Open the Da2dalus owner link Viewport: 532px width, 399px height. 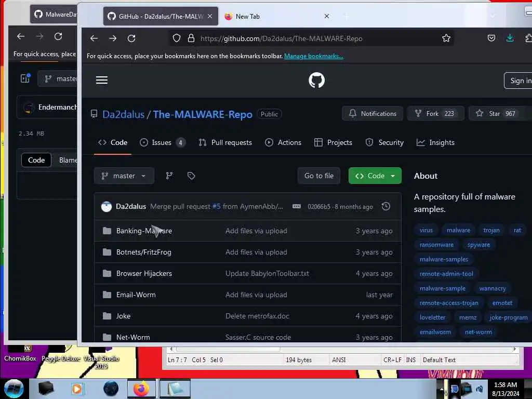124,114
